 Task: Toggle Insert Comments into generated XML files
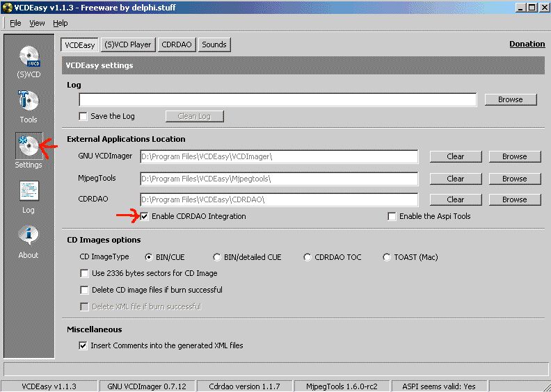click(x=83, y=345)
